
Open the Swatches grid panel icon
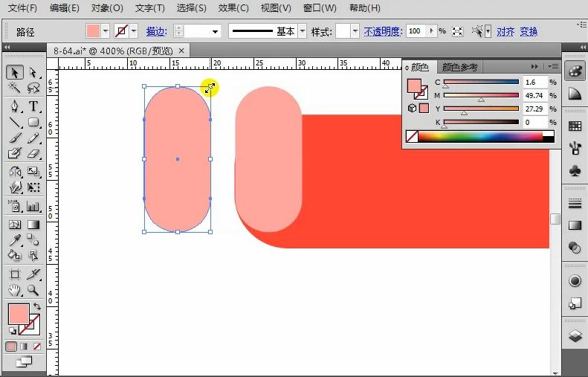pos(575,126)
